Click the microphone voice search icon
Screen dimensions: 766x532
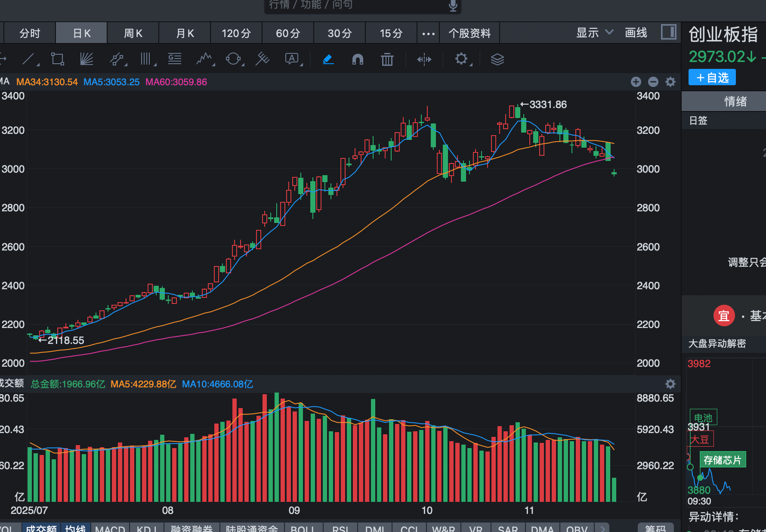click(453, 5)
